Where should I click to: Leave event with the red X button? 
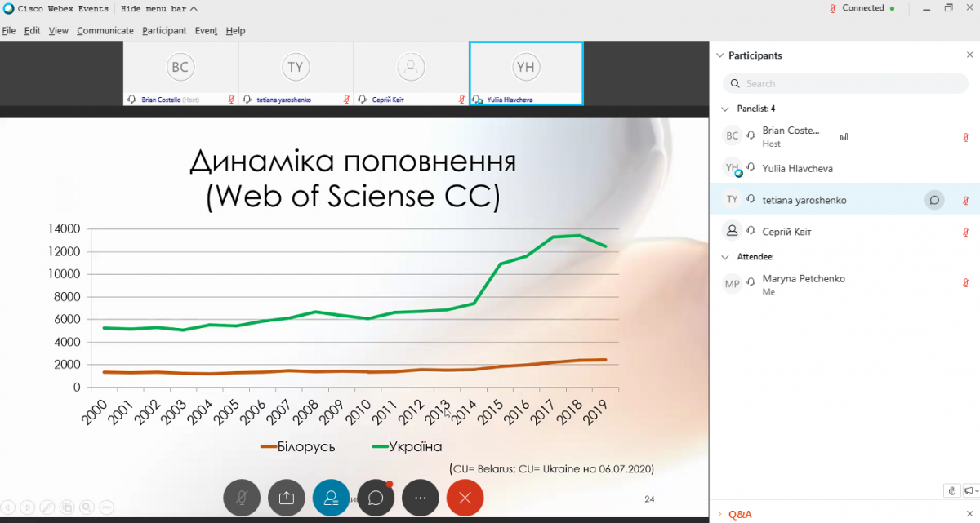click(x=465, y=498)
